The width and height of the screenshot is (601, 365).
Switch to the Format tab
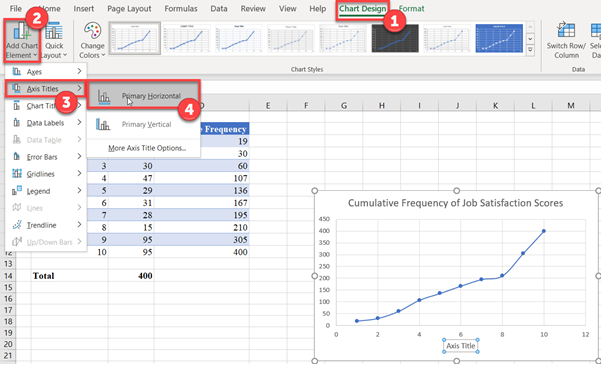pyautogui.click(x=411, y=8)
